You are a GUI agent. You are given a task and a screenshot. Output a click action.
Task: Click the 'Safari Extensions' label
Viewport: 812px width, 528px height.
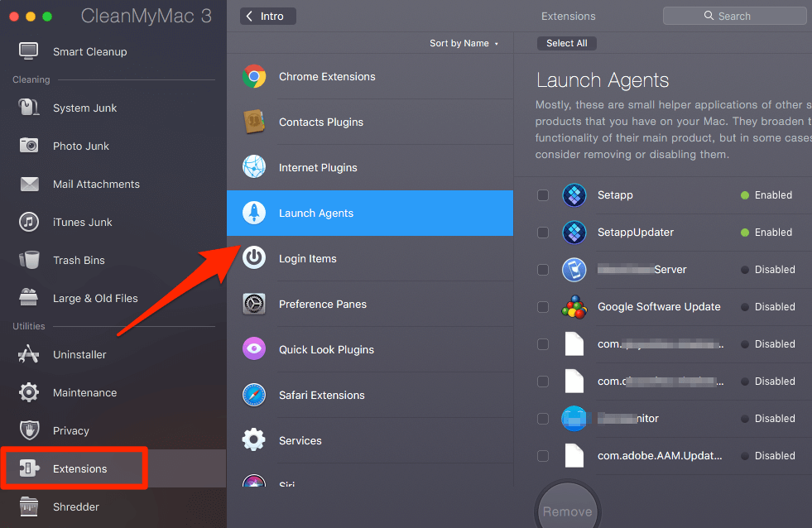[x=322, y=395]
